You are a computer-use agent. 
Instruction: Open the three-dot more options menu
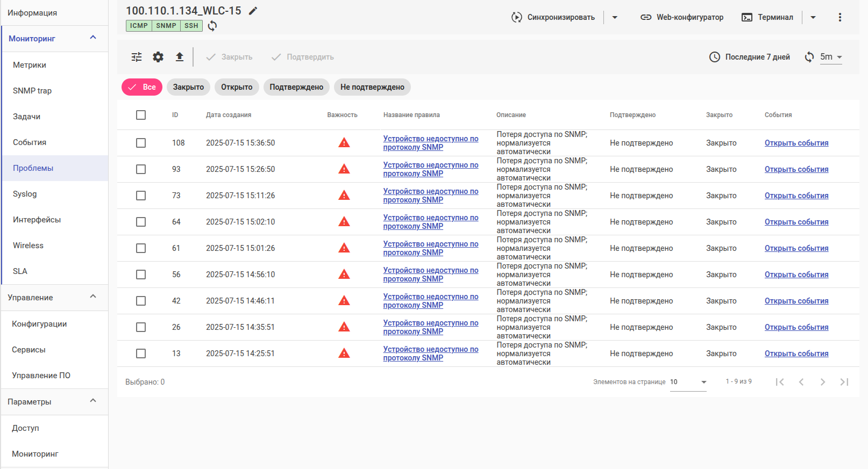(x=839, y=17)
